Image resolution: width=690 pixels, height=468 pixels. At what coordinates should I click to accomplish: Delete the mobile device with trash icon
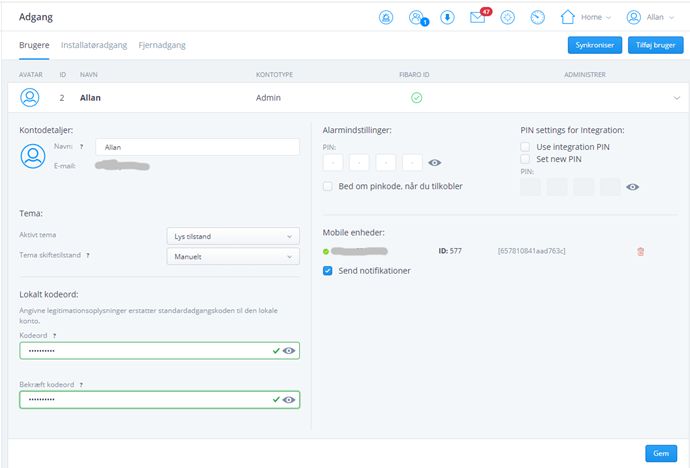(x=641, y=251)
